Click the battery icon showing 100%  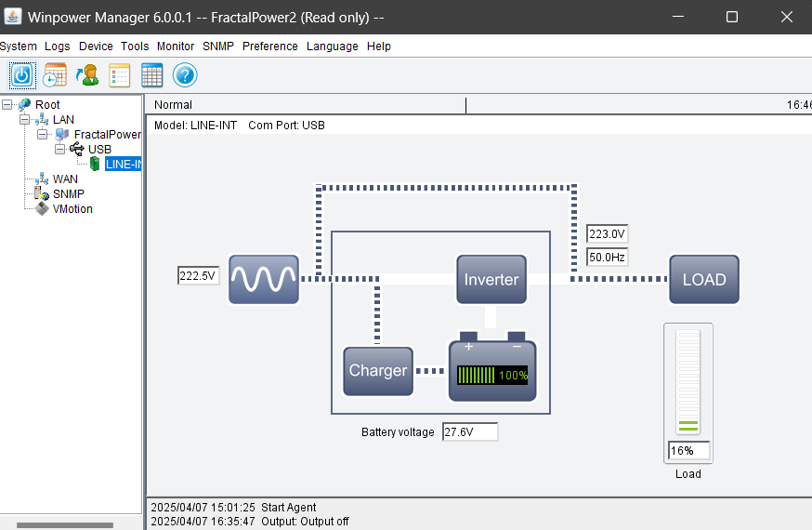[492, 371]
